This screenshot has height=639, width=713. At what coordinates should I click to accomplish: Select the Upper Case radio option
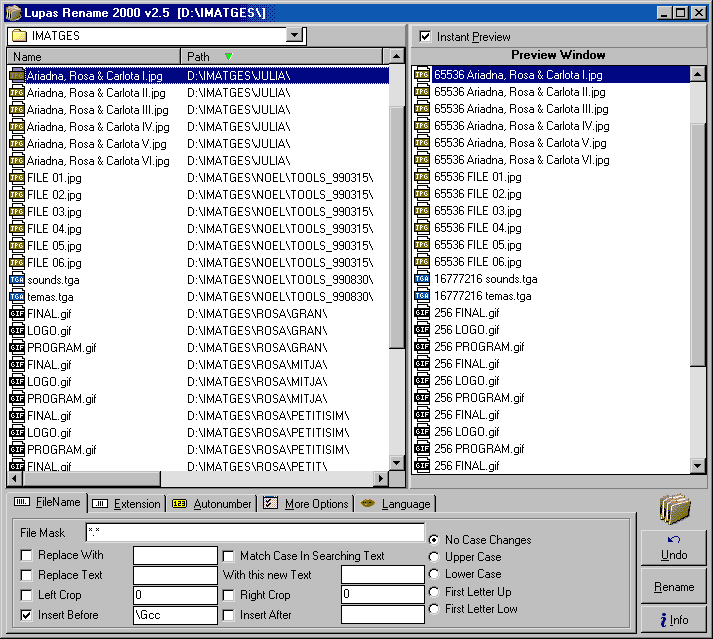point(433,557)
